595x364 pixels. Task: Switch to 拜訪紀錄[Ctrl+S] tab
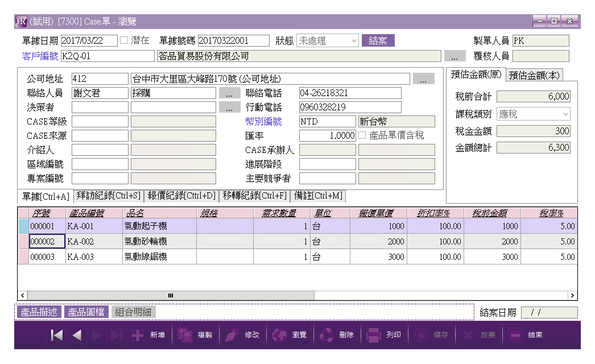point(108,196)
